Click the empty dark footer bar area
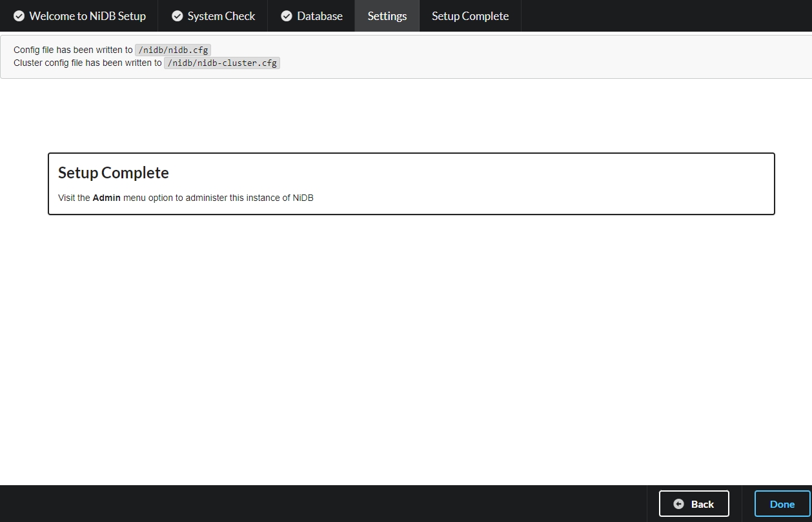The image size is (812, 522). click(323, 504)
